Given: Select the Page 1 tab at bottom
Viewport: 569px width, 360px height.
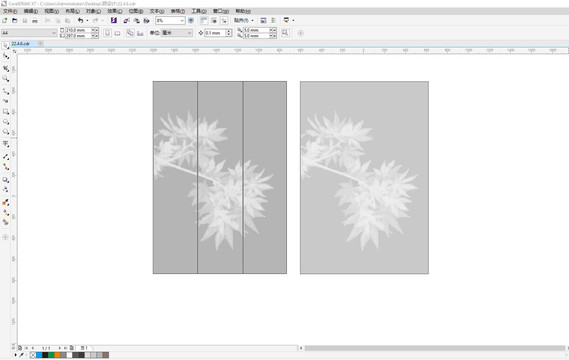Looking at the screenshot, I should [84, 348].
